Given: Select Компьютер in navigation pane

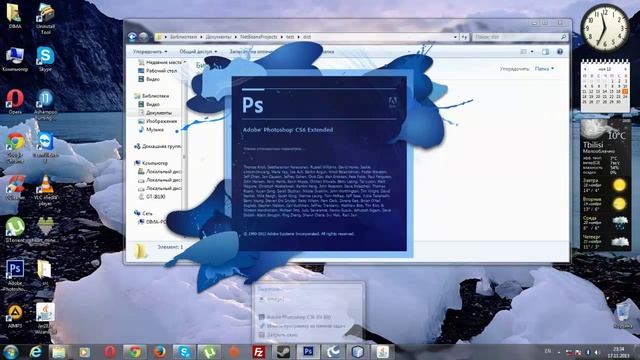Looking at the screenshot, I should pyautogui.click(x=151, y=163).
